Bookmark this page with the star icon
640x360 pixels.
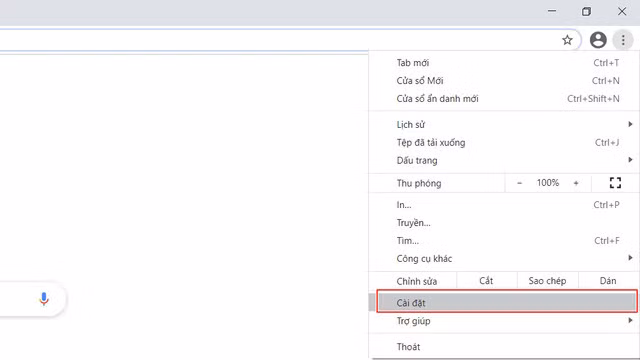[x=567, y=40]
